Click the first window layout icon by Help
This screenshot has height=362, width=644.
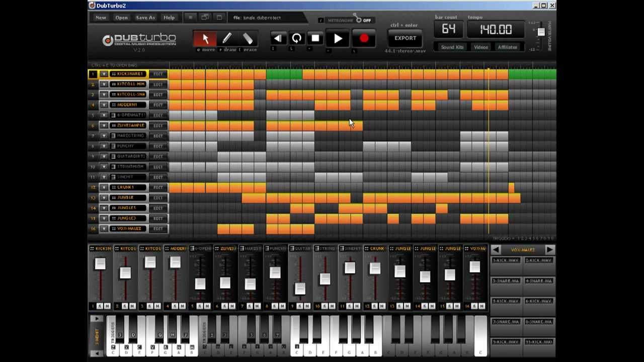click(x=191, y=17)
